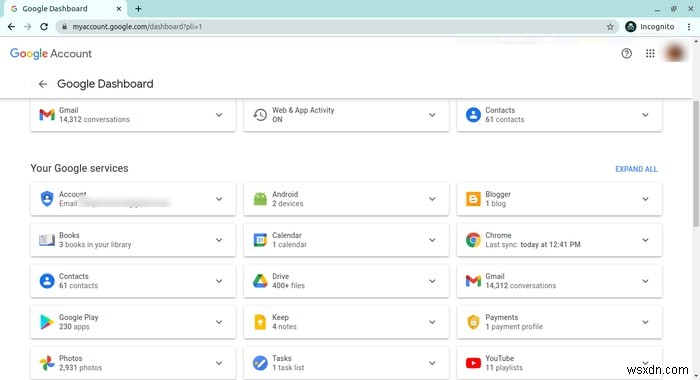Expand the Tasks 1 task list card
The width and height of the screenshot is (700, 380).
tap(432, 363)
